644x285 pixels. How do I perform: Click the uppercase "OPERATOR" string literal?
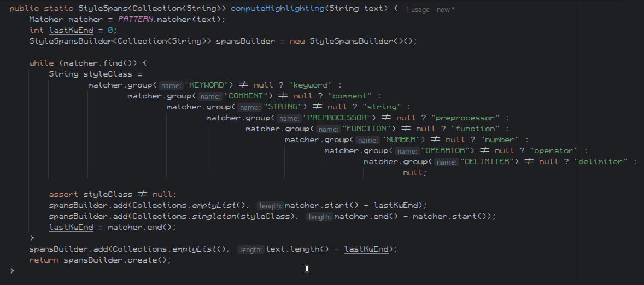coord(445,151)
